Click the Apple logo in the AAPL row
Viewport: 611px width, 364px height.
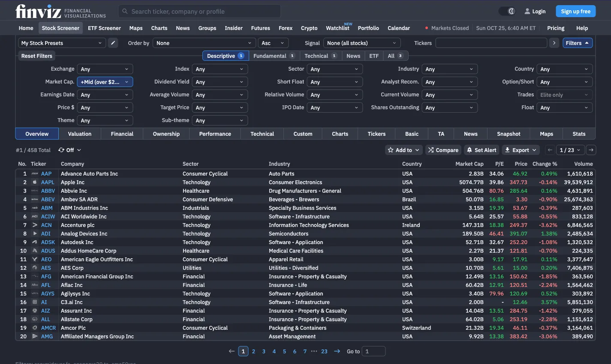[35, 182]
